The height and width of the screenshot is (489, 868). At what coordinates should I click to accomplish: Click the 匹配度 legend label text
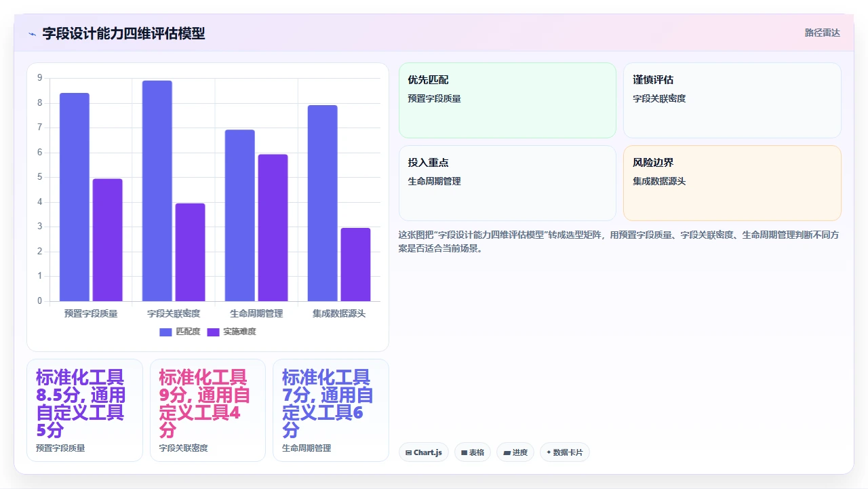click(188, 332)
